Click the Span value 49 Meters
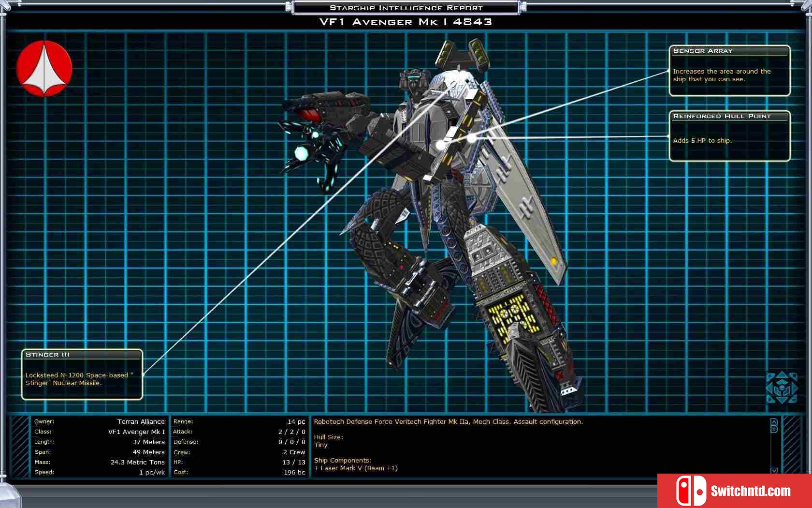This screenshot has width=812, height=508. (149, 452)
